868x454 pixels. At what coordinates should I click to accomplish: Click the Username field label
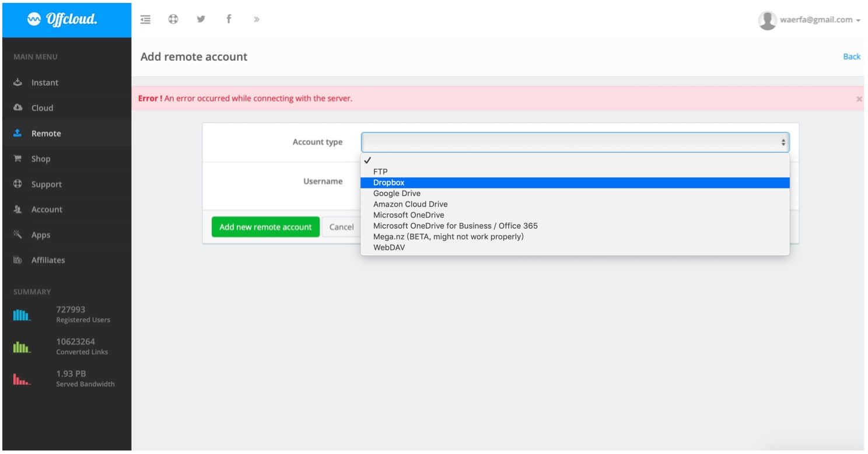pos(323,181)
